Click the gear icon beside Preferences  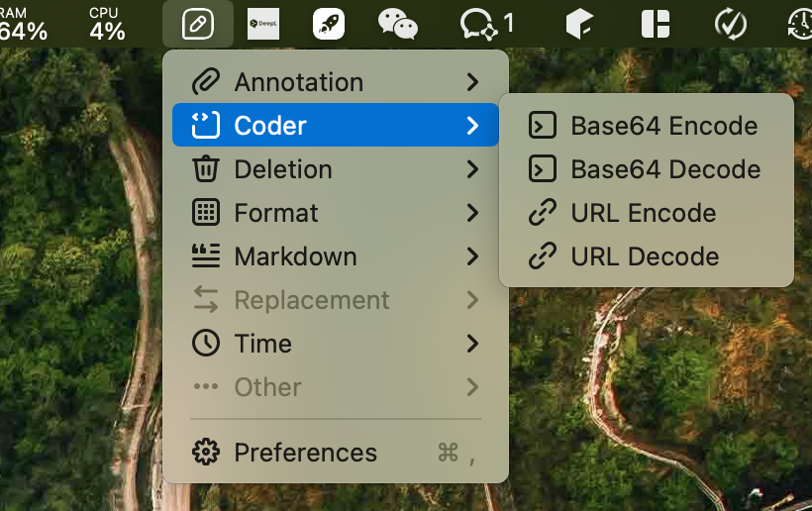(x=206, y=452)
